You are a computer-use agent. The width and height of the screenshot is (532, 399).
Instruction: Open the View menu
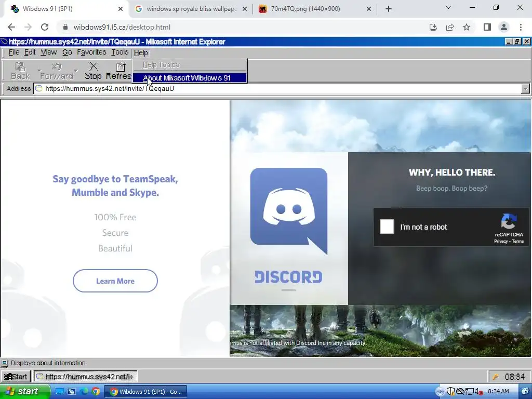[49, 52]
